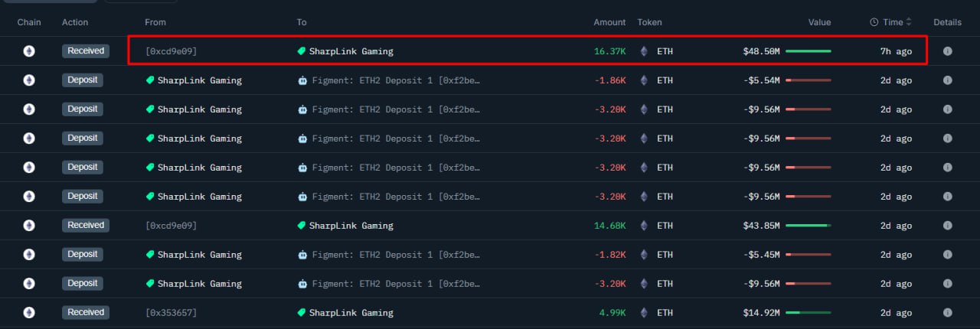Click ETH token icon beside 16.37K amount

coord(643,51)
